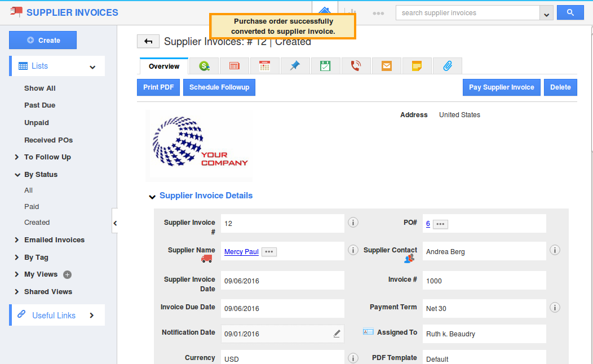
Task: Open the yellow notes tab
Action: click(x=417, y=66)
